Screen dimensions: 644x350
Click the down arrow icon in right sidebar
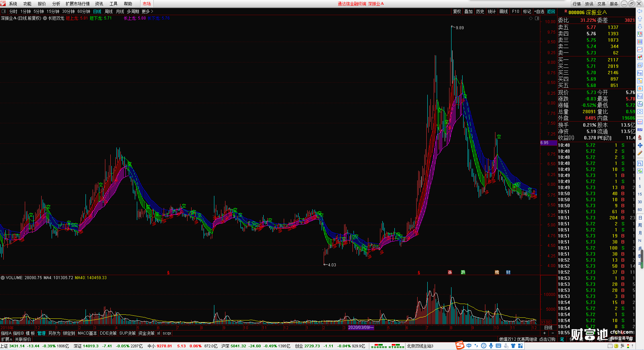point(640,27)
